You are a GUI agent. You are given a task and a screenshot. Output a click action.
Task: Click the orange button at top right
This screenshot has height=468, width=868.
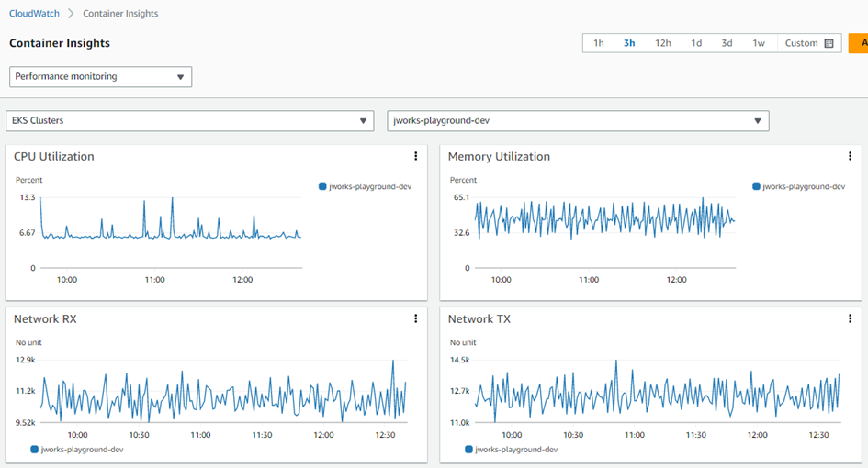(x=858, y=43)
